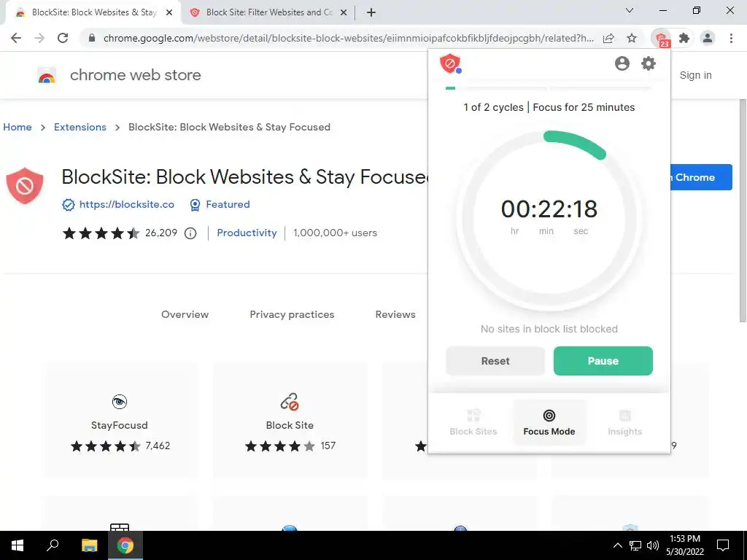The width and height of the screenshot is (747, 560).
Task: Open Chrome profile avatar button
Action: (708, 38)
